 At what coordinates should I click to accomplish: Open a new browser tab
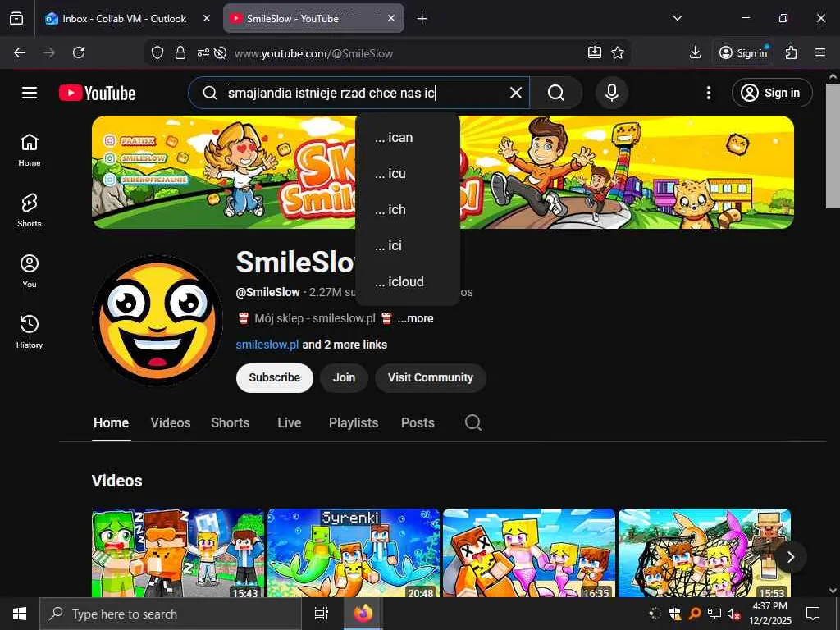click(422, 19)
